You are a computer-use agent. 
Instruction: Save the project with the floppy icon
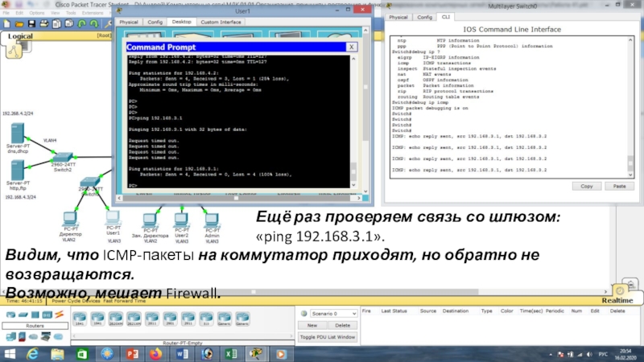click(31, 24)
